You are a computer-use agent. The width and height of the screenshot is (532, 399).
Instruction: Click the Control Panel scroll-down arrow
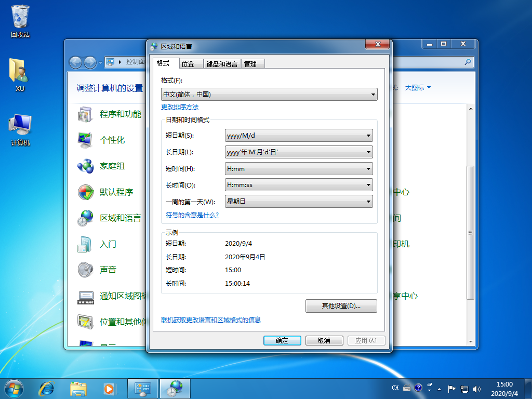470,342
